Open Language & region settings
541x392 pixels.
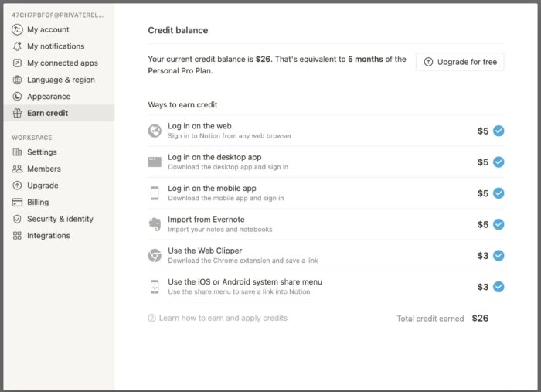[60, 80]
